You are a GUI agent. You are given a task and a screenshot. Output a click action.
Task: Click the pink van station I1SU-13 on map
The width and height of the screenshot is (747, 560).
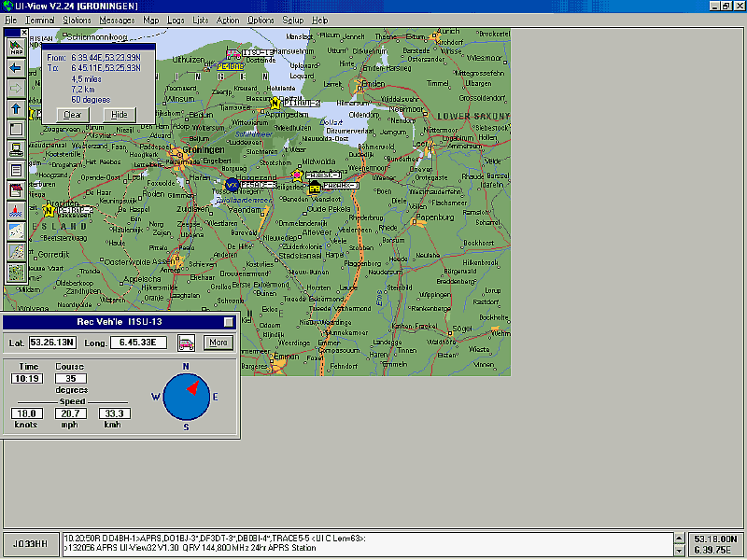[x=233, y=53]
